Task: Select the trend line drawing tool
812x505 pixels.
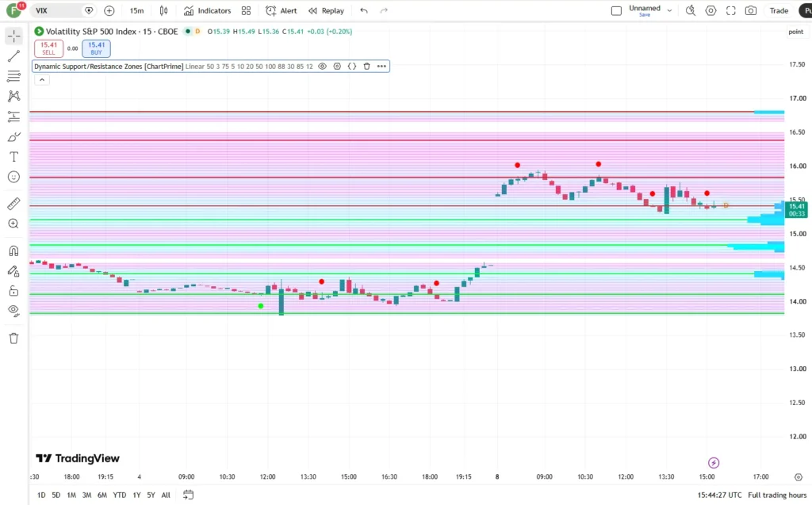Action: coord(14,56)
